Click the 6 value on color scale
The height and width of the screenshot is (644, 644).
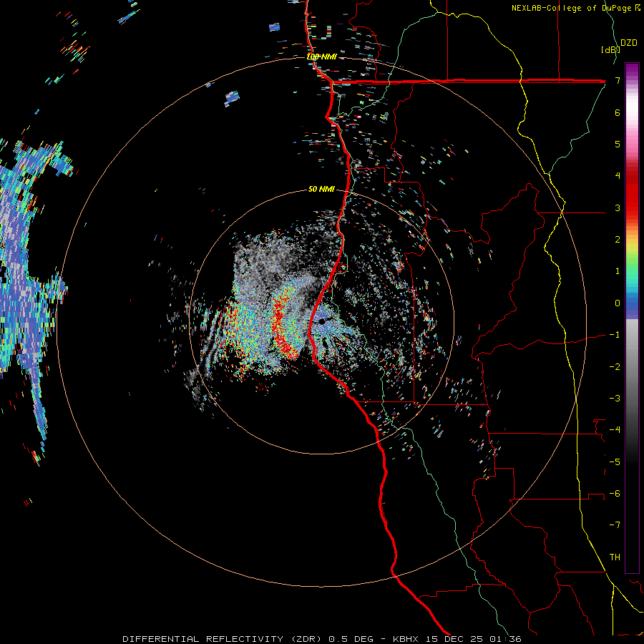[x=618, y=112]
